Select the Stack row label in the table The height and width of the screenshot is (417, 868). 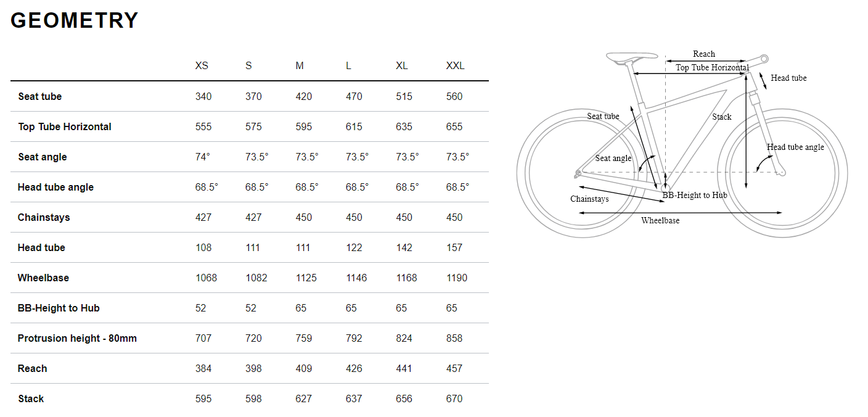click(31, 398)
